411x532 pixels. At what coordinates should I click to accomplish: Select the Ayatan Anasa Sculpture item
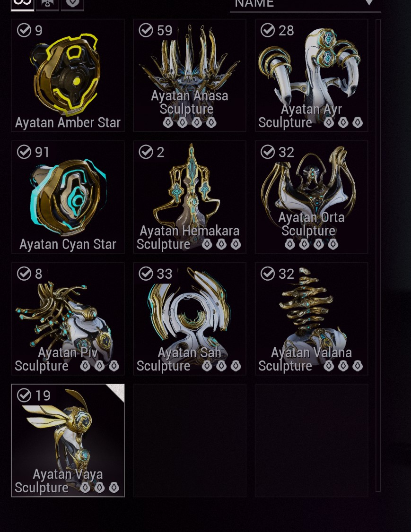coord(190,75)
